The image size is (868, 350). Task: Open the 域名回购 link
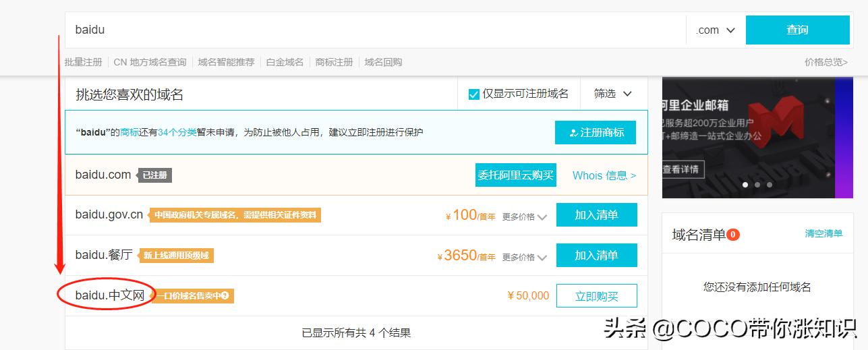[x=383, y=62]
